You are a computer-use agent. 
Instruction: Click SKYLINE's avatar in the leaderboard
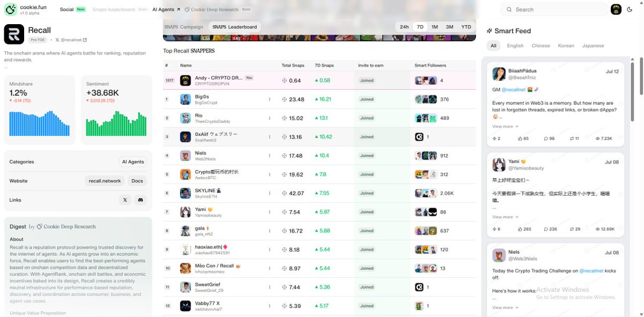[185, 193]
